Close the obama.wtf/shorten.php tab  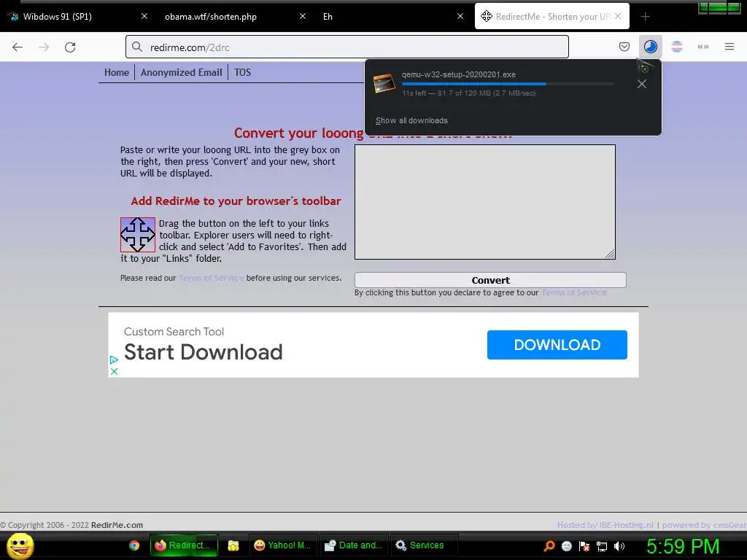click(x=303, y=16)
